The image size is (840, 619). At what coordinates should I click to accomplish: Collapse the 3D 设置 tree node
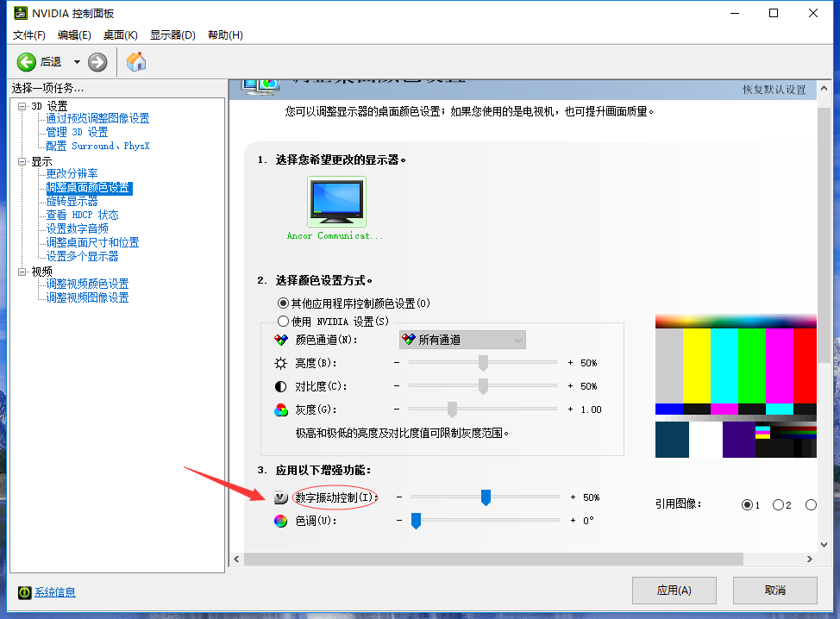[x=22, y=106]
